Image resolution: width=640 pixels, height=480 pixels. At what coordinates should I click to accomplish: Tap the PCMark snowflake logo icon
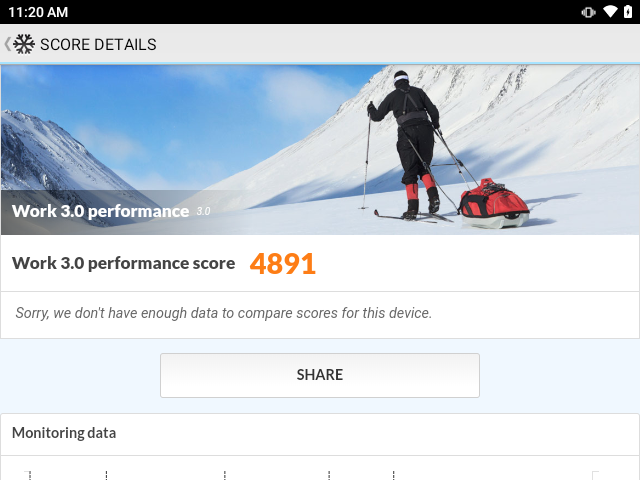pos(24,44)
